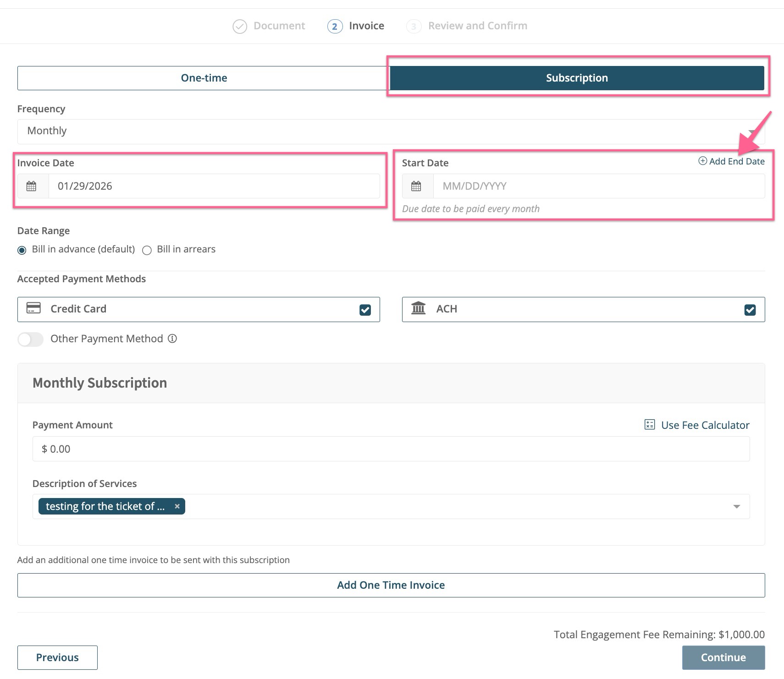Uncheck the ACH checkbox
This screenshot has height=679, width=784.
coord(750,310)
